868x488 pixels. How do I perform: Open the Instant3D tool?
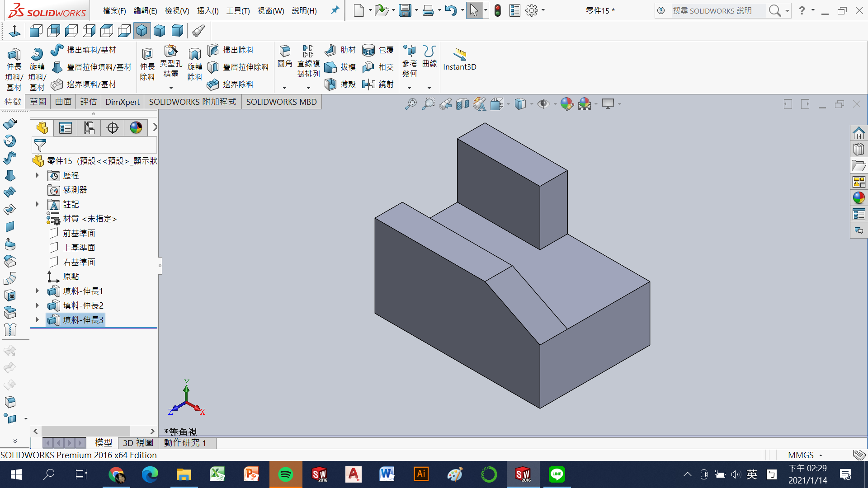pyautogui.click(x=459, y=55)
